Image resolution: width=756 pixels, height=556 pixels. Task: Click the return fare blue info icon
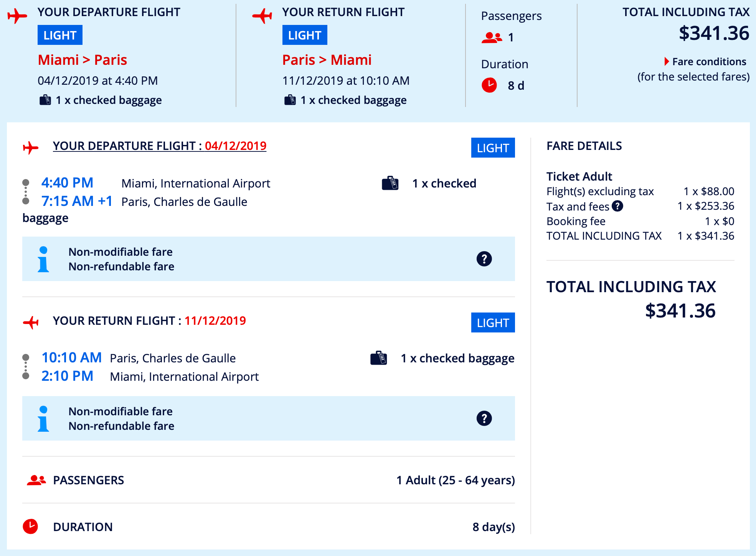pos(43,418)
